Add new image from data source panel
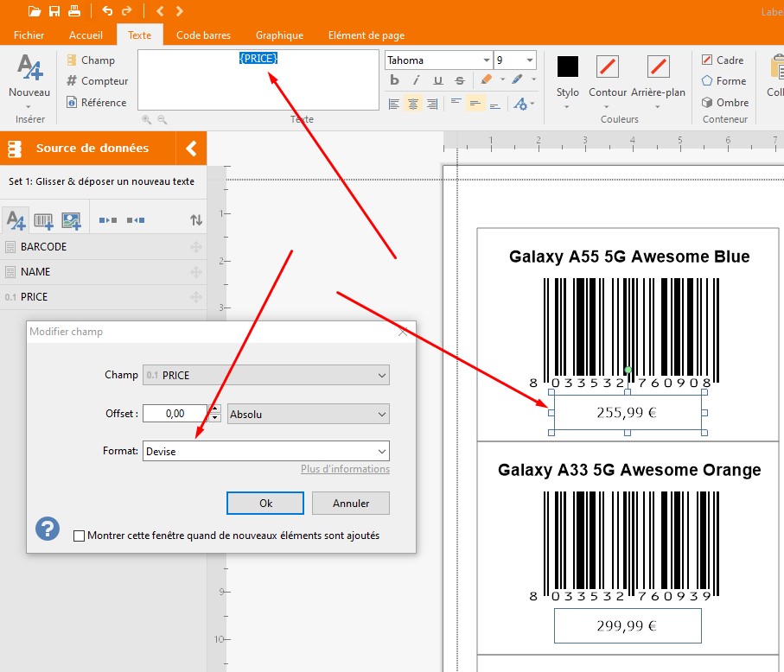This screenshot has width=784, height=672. click(x=71, y=221)
